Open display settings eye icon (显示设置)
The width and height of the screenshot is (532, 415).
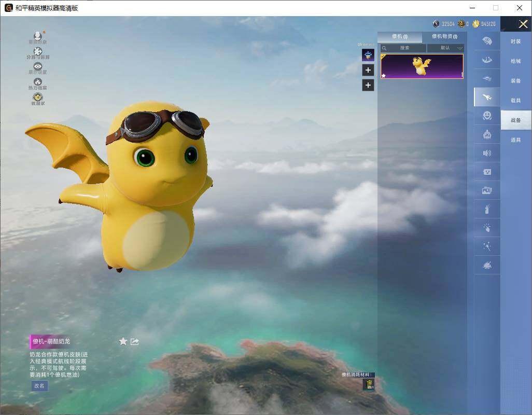click(x=38, y=66)
